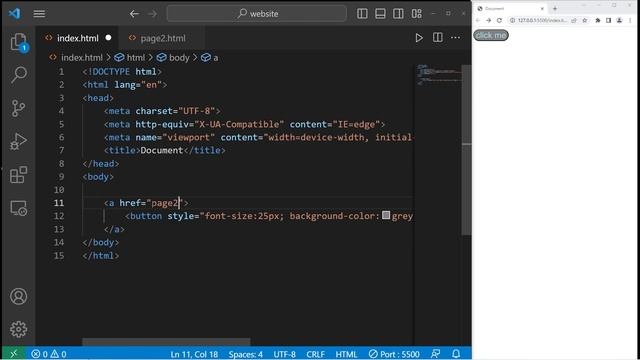Split the editor to the right
640x360 pixels.
tap(438, 38)
